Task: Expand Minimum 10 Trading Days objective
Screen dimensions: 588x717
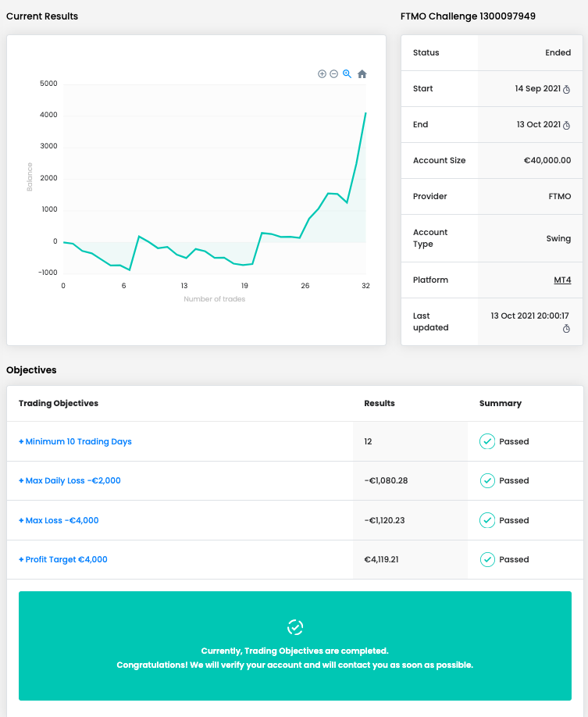Action: 75,441
